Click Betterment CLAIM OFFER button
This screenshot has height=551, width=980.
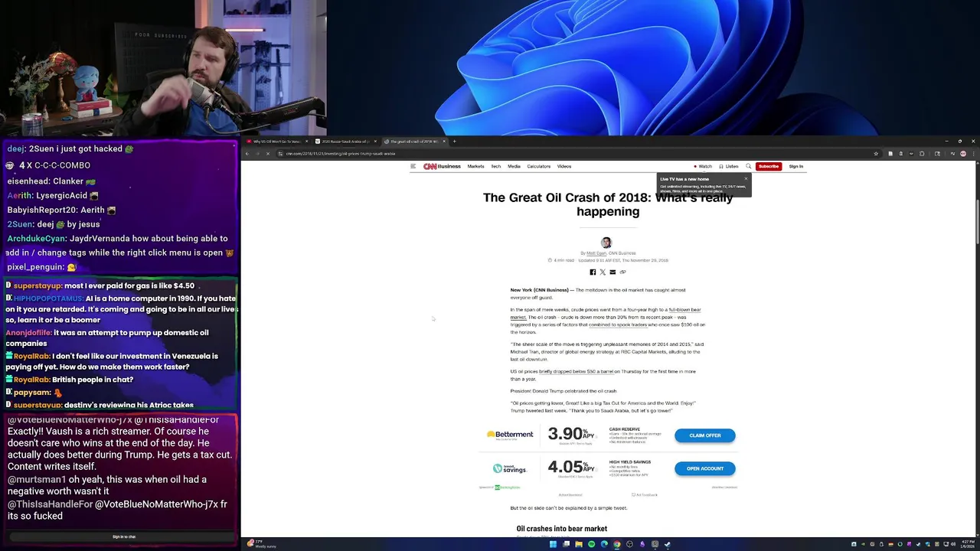coord(705,435)
